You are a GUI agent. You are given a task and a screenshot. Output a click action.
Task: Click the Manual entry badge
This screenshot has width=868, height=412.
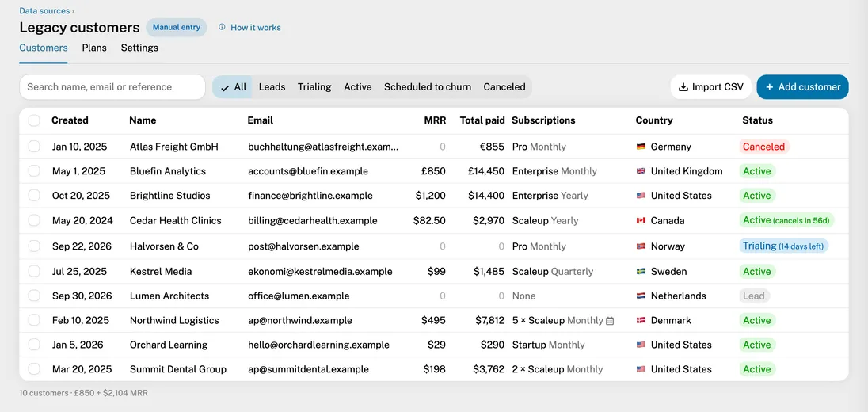tap(177, 27)
